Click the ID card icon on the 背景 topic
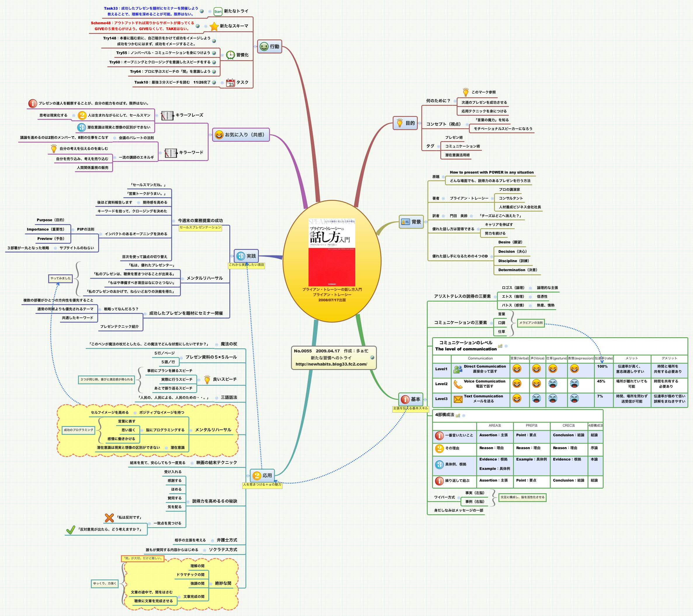Image resolution: width=693 pixels, height=616 pixels. [x=406, y=222]
